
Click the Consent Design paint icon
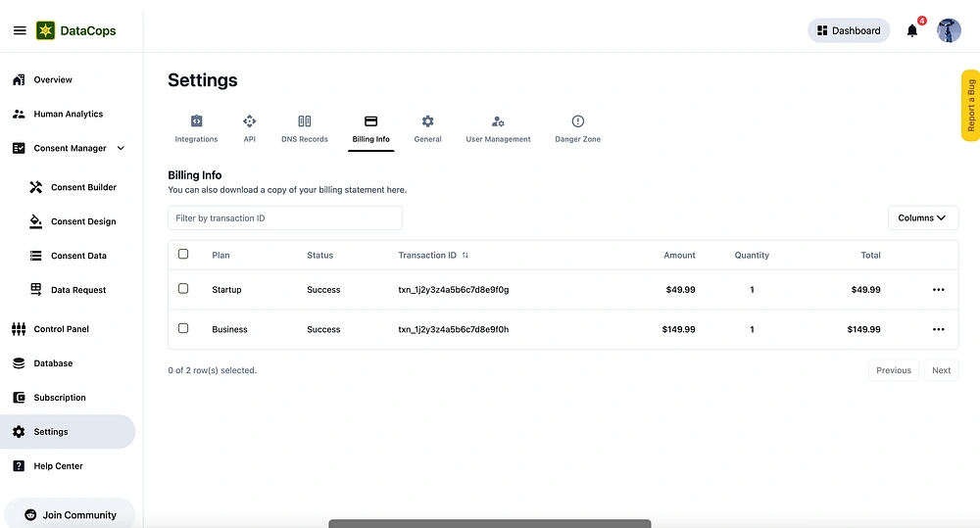(35, 221)
